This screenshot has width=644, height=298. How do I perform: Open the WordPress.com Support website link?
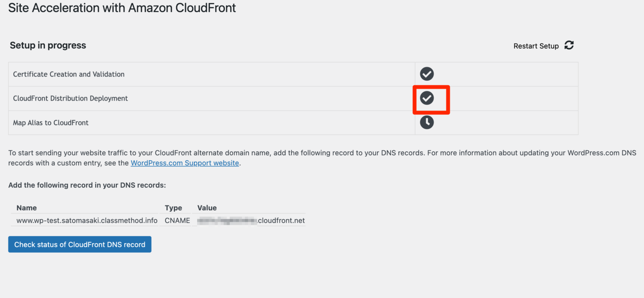coord(184,163)
